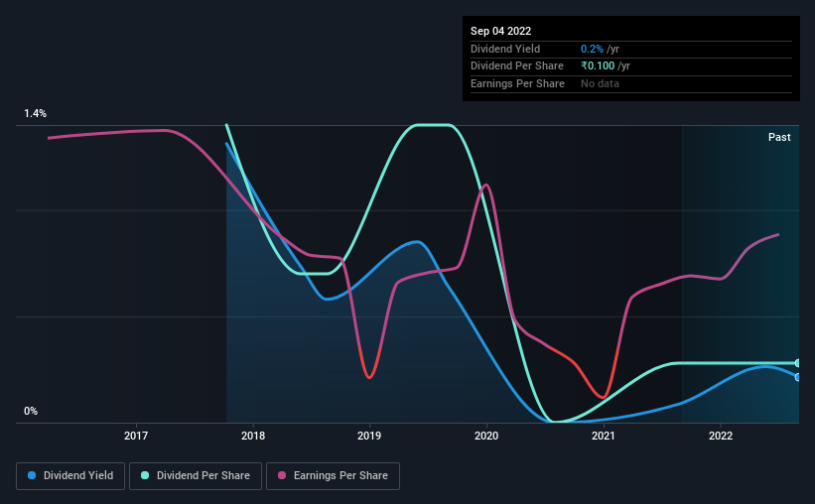815x504 pixels.
Task: Click the 0% y-axis label
Action: pos(31,411)
